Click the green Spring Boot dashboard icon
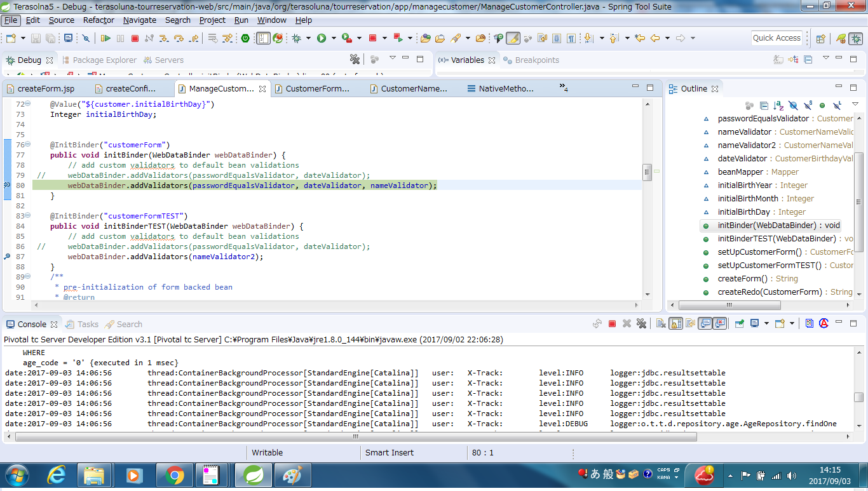Image resolution: width=868 pixels, height=491 pixels. (245, 38)
